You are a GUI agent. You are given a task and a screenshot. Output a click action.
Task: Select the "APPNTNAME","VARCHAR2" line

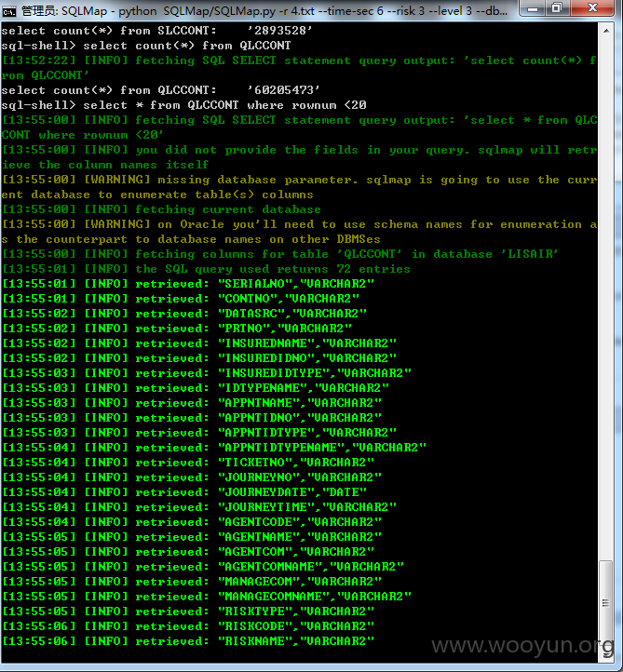192,403
